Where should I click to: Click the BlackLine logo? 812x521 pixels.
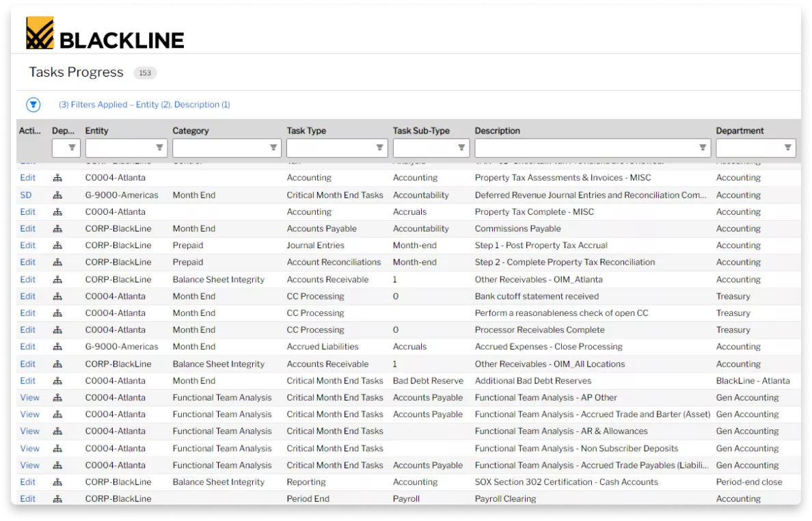[x=105, y=34]
